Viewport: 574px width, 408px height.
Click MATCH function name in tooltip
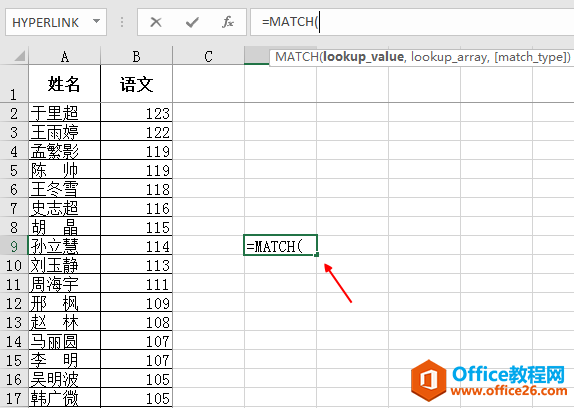click(x=297, y=57)
